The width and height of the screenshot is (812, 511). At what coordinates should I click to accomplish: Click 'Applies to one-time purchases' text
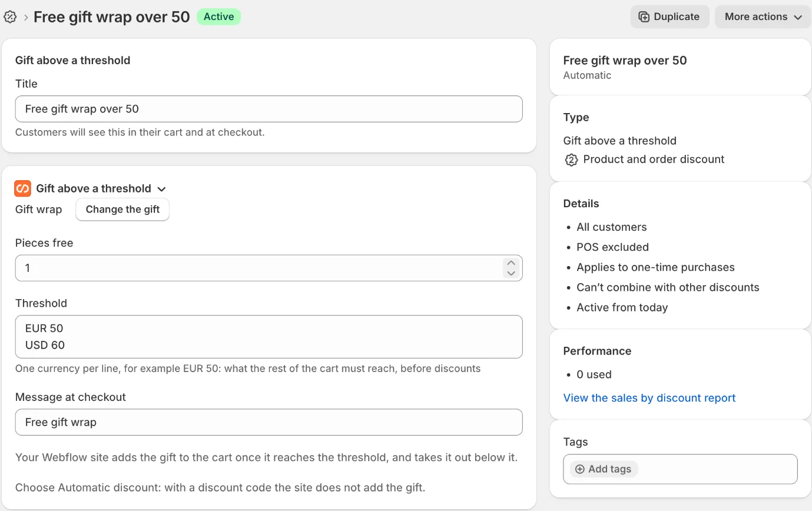(x=655, y=267)
